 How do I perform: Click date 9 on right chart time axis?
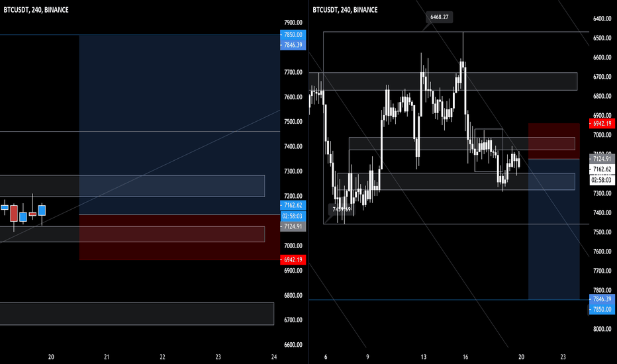point(367,357)
